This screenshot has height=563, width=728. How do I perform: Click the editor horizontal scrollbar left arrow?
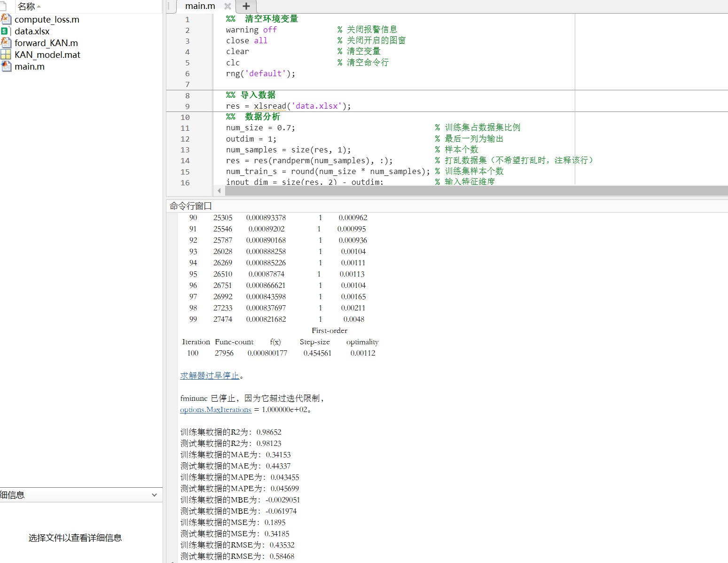pyautogui.click(x=219, y=190)
